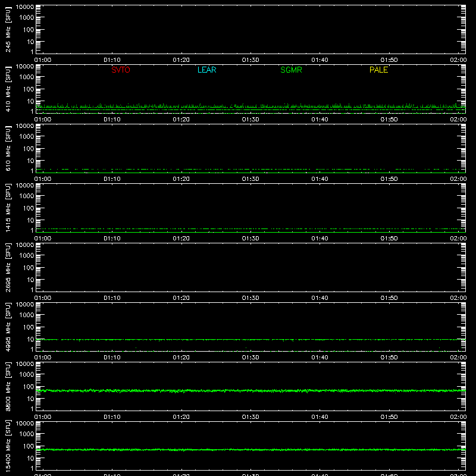
Task: Click 02:00 time label under 4995 MHz panel
Action: tap(458, 358)
